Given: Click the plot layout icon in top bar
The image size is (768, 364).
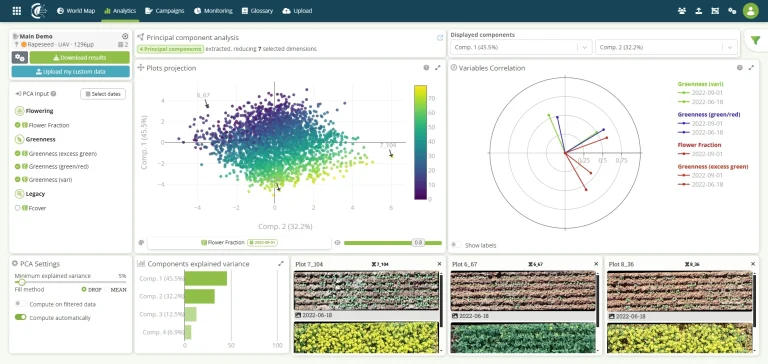Looking at the screenshot, I should pyautogui.click(x=715, y=11).
